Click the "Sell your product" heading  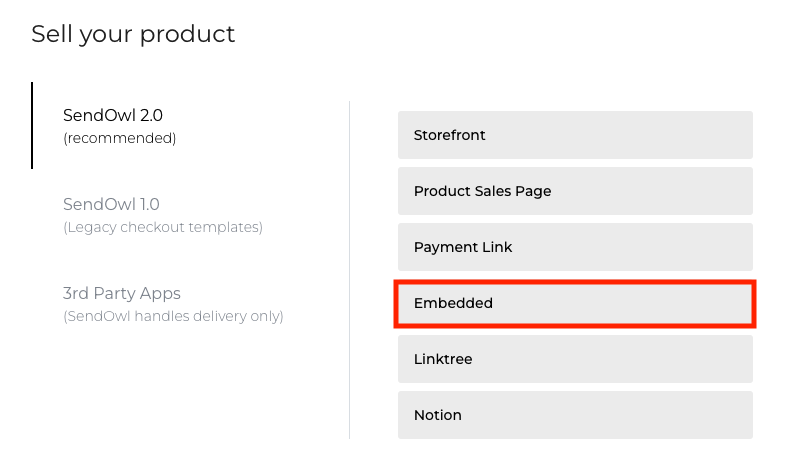click(133, 34)
